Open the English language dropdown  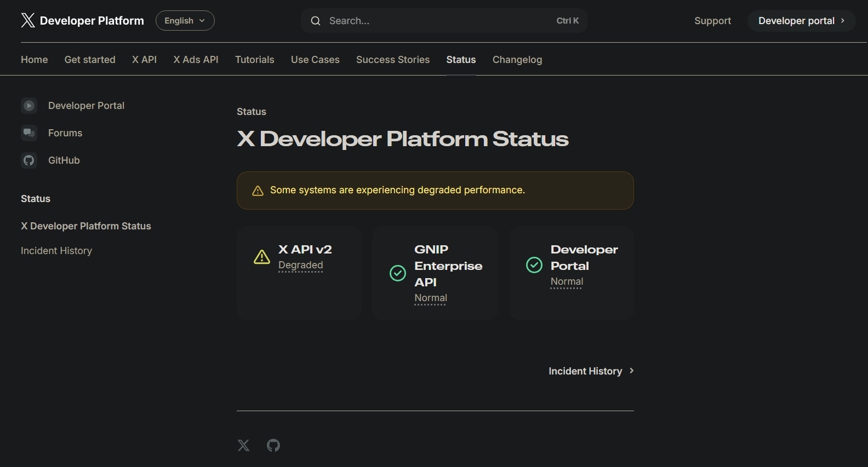(185, 21)
